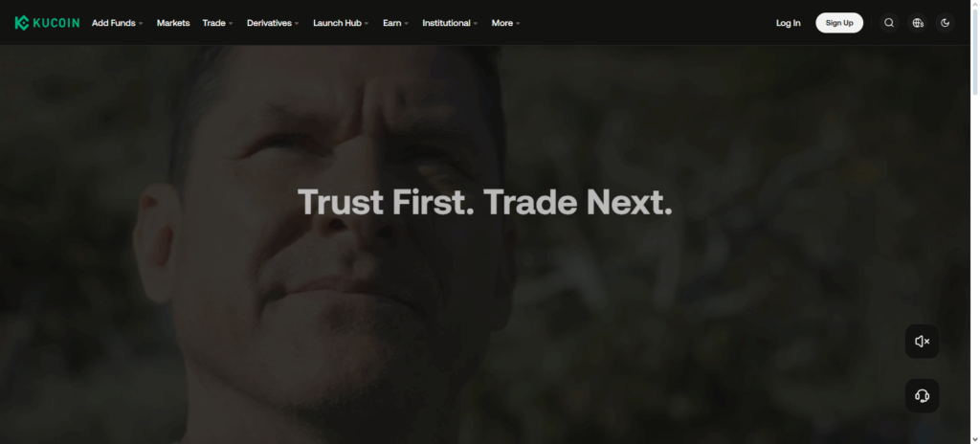Click the KuCoin logo
Screen dimensions: 980x444
[x=47, y=23]
